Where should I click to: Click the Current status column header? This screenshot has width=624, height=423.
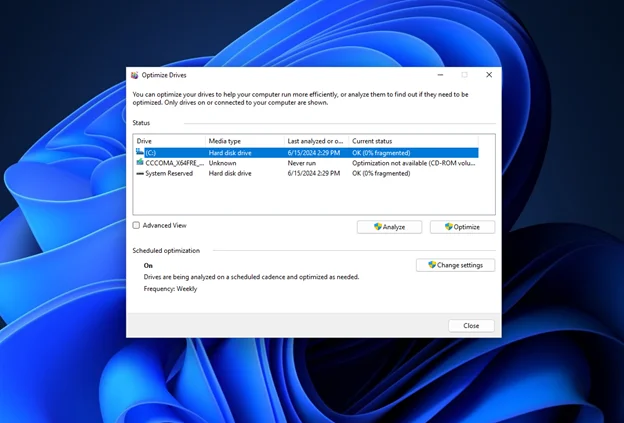413,141
